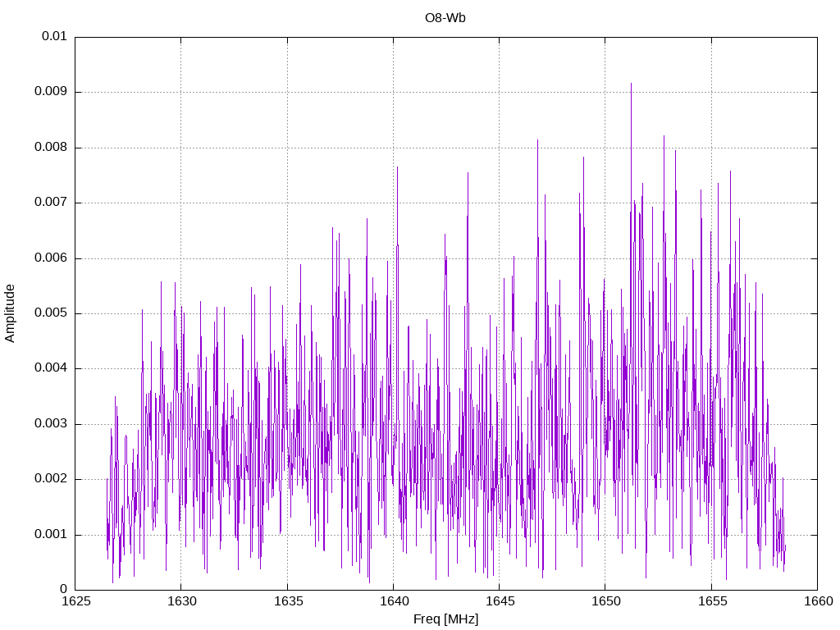
Task: Click the 1655 x-axis tick label
Action: pyautogui.click(x=713, y=601)
